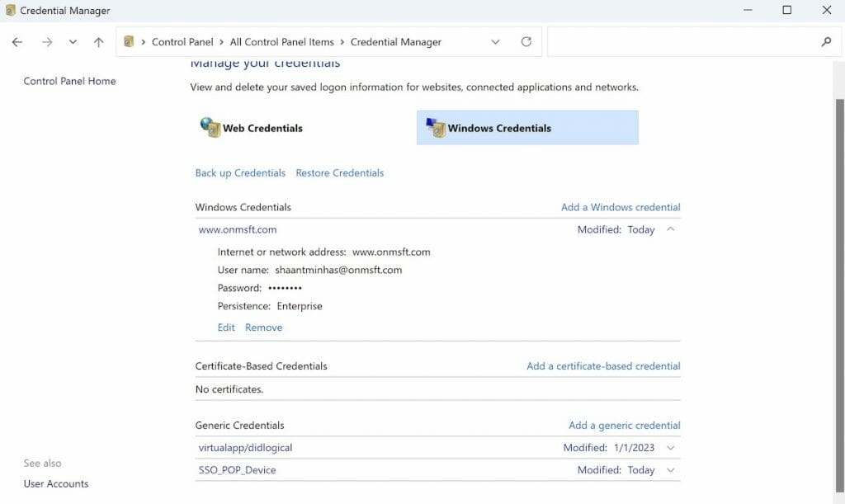Click the search magnifier icon

(826, 42)
